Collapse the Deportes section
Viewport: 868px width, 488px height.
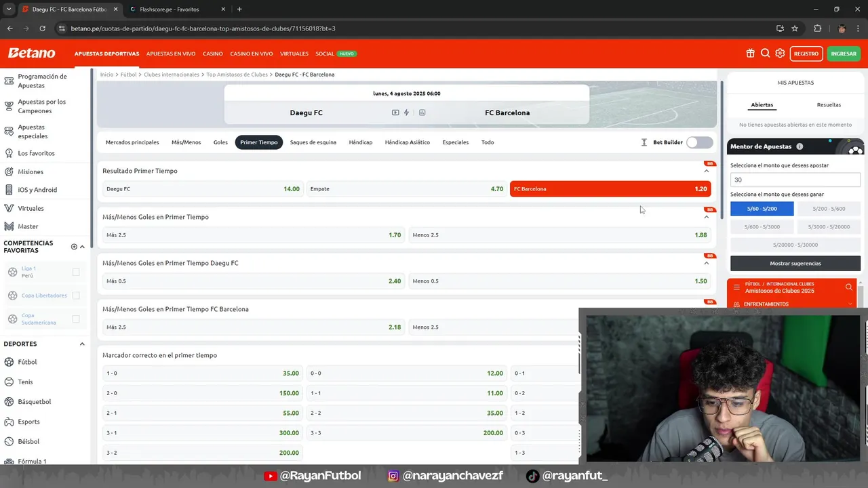tap(82, 344)
